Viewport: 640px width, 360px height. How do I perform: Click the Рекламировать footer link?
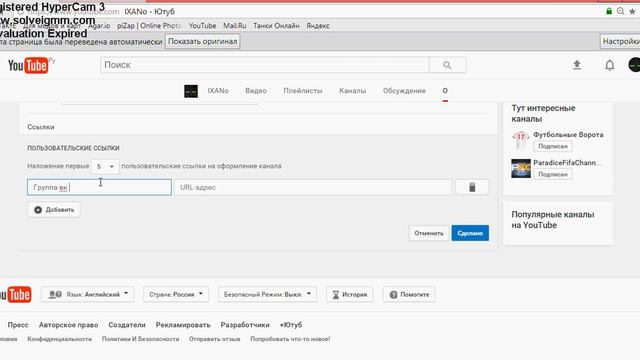(183, 325)
